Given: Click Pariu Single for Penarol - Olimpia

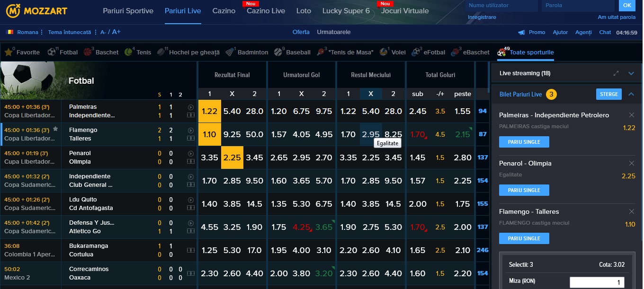Looking at the screenshot, I should tap(524, 190).
